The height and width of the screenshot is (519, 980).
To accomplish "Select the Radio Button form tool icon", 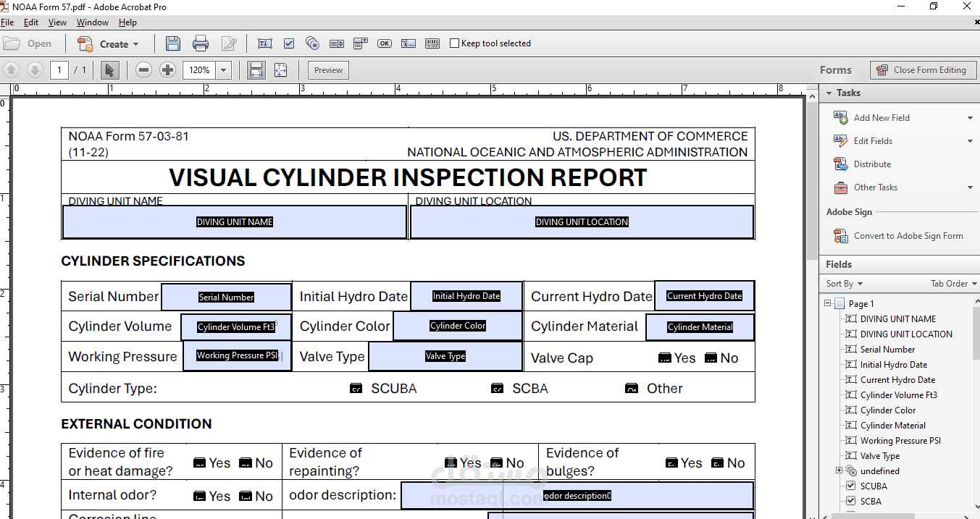I will tap(313, 43).
